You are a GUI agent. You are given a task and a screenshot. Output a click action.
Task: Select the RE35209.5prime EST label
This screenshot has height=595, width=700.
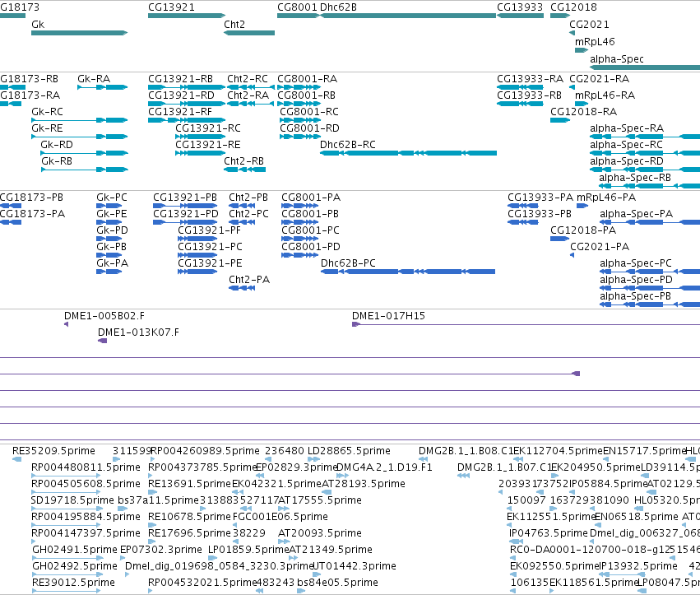(53, 451)
